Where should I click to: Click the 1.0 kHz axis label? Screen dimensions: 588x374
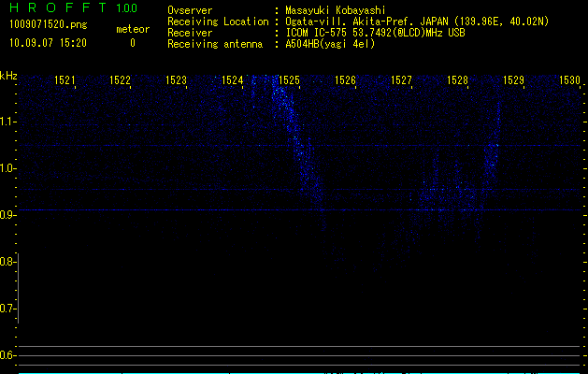pyautogui.click(x=7, y=168)
